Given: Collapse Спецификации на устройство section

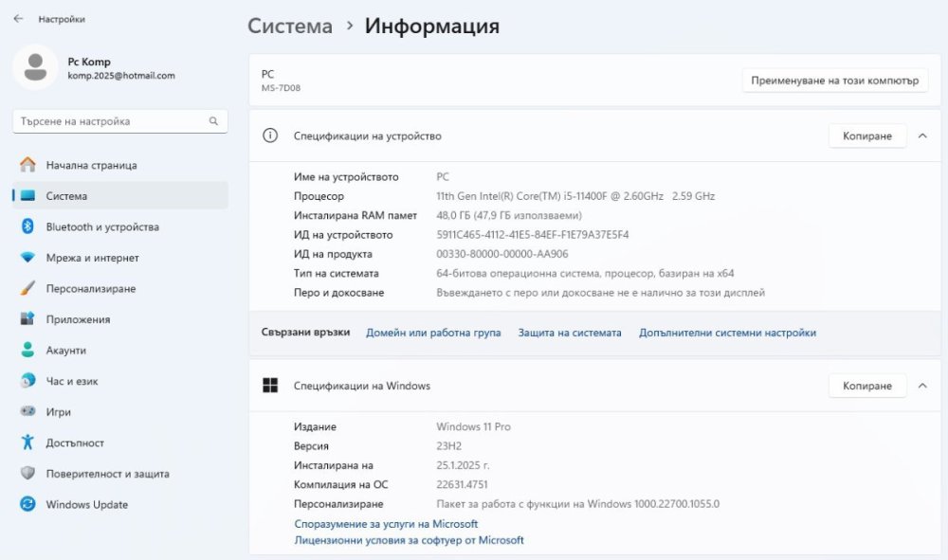Looking at the screenshot, I should tap(921, 136).
